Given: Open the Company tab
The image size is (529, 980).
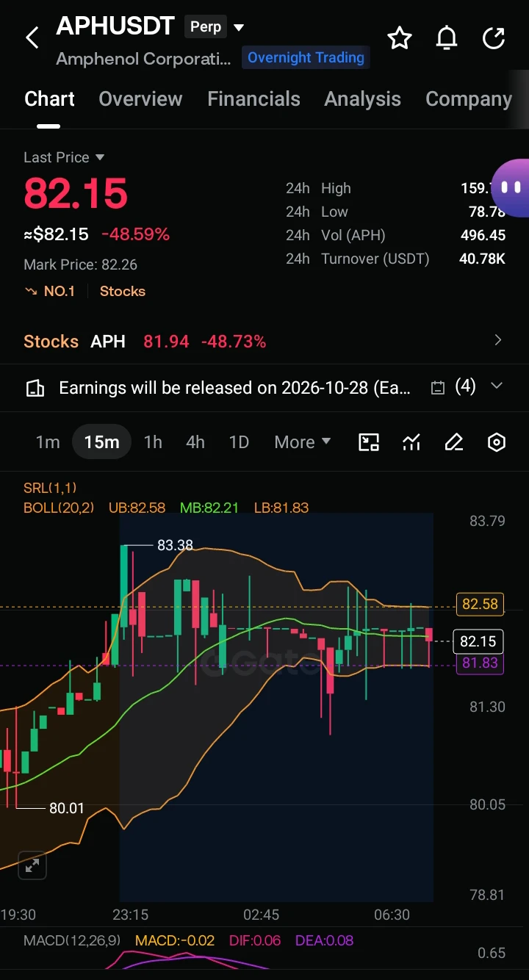Looking at the screenshot, I should pos(469,99).
